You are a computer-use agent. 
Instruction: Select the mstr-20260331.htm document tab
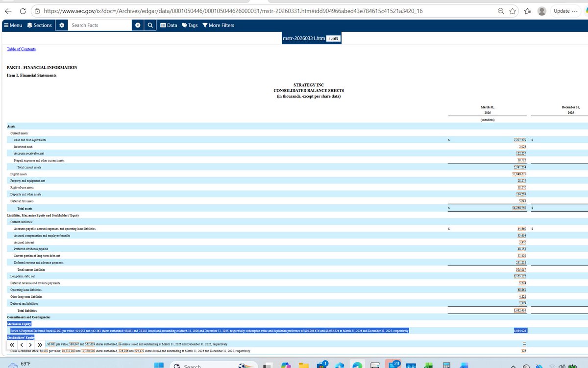(312, 38)
